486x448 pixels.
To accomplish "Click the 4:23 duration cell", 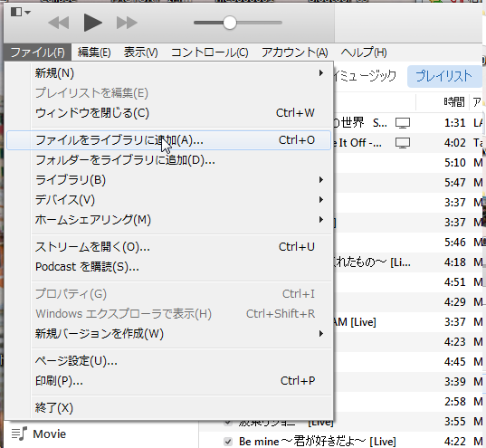I will coord(454,342).
